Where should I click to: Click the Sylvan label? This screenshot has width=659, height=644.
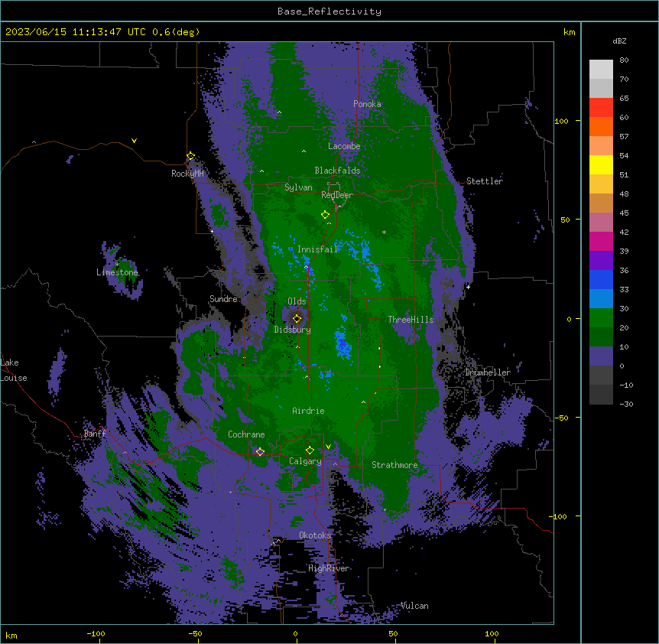[298, 187]
